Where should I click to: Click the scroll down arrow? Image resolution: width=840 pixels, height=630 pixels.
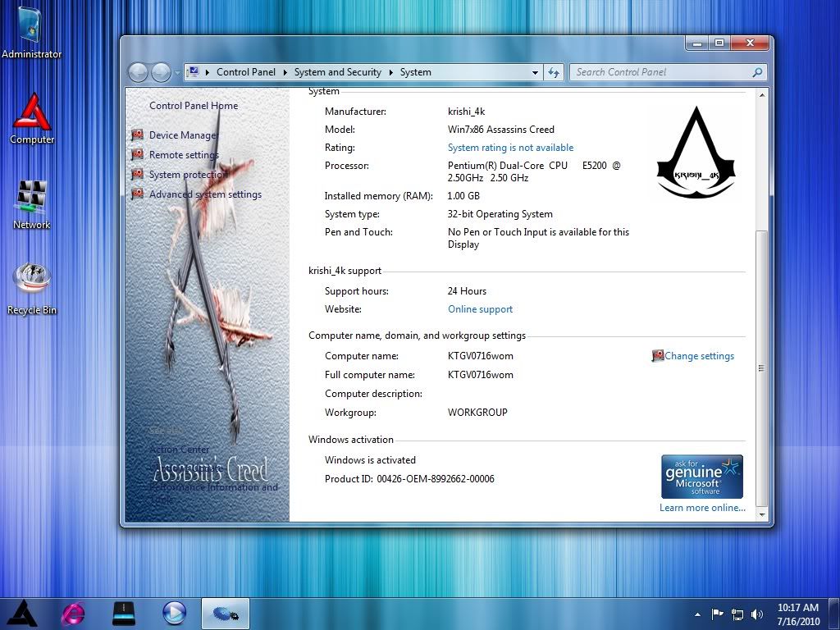762,514
